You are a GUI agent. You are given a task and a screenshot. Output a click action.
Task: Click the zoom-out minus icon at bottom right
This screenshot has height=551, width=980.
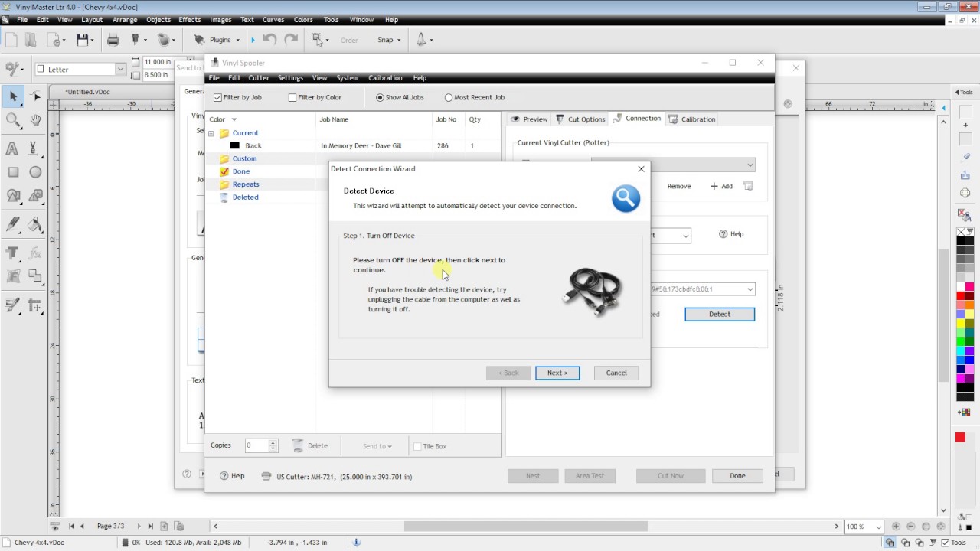pos(911,527)
